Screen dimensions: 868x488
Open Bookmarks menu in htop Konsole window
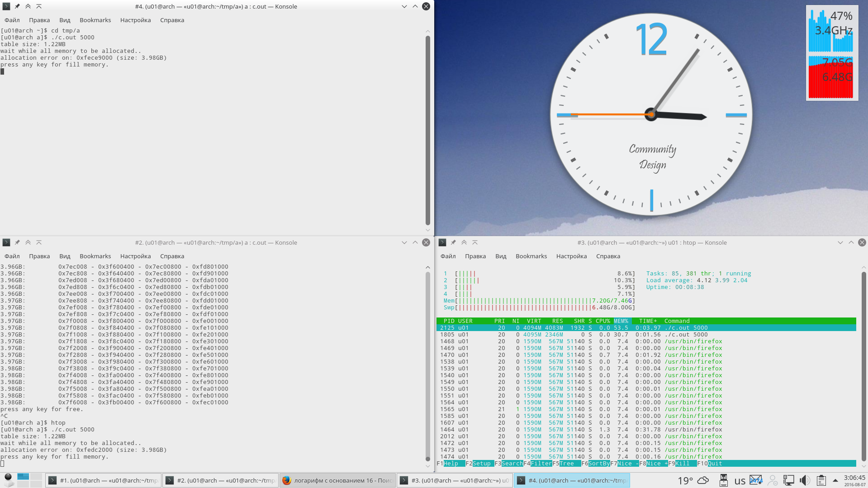coord(531,256)
